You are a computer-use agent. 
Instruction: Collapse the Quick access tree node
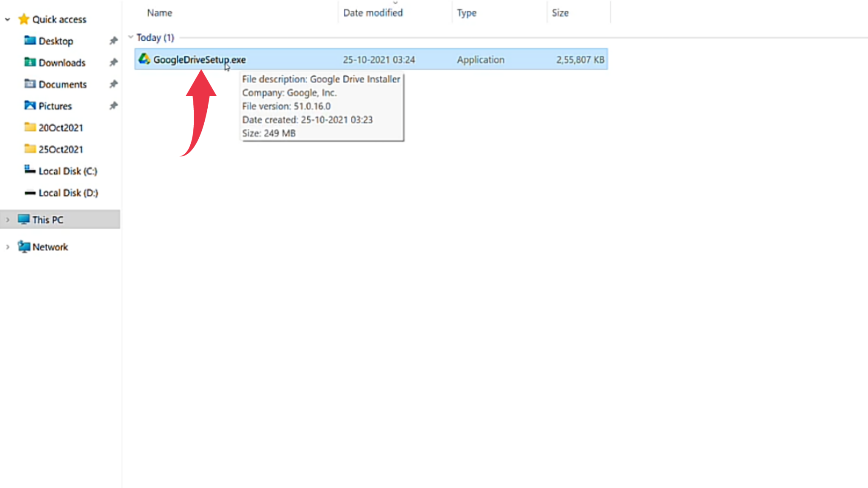[x=7, y=19]
